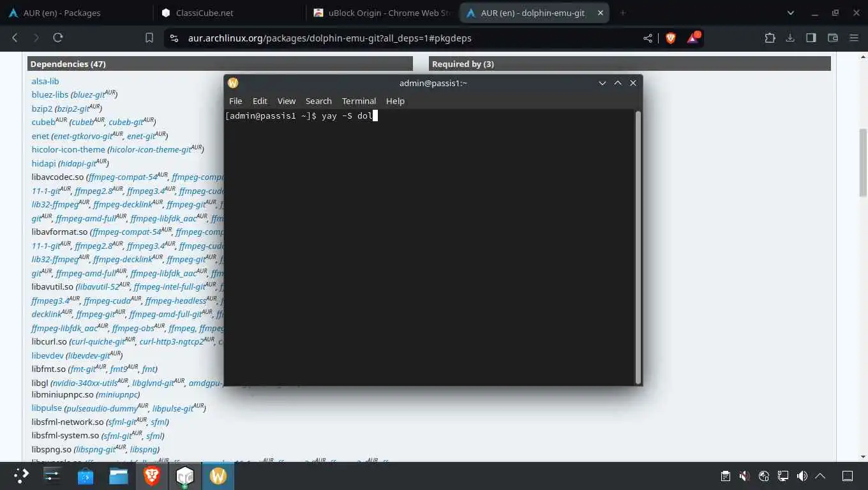Open the libevdev dependency link
This screenshot has width=868, height=490.
click(48, 355)
